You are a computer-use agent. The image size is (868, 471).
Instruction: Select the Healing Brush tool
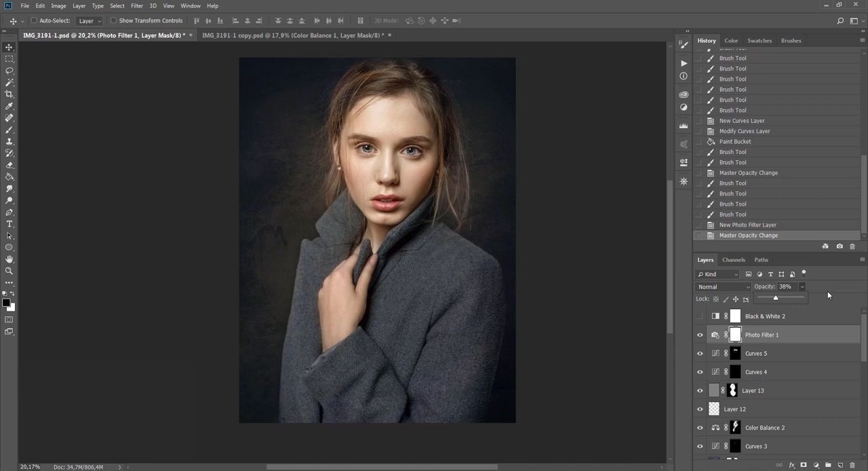click(9, 118)
